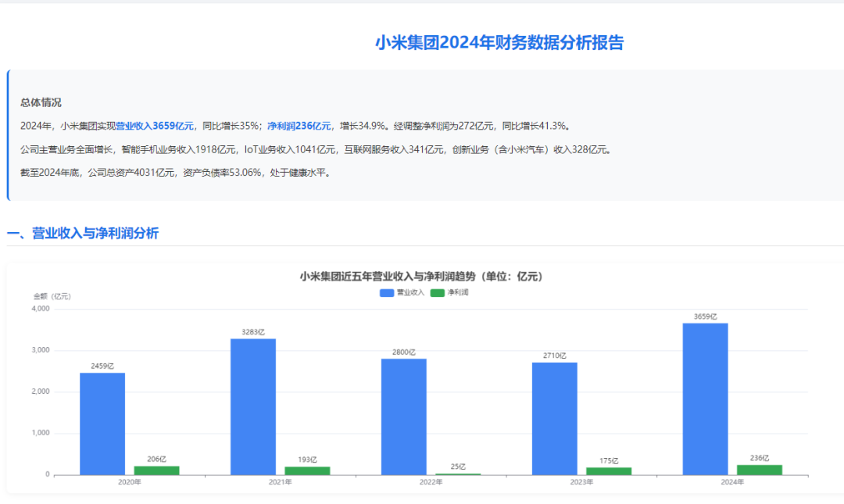Click text 互联网服务收入341亿元
The height and width of the screenshot is (504, 844).
(x=393, y=150)
